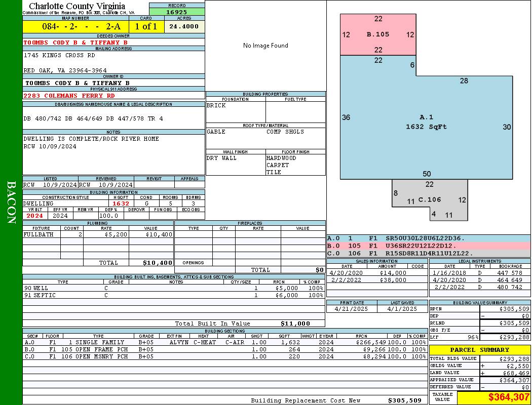Image resolution: width=532 pixels, height=405 pixels.
Task: Click Total Built In Value $11,000
Action: coord(295,323)
